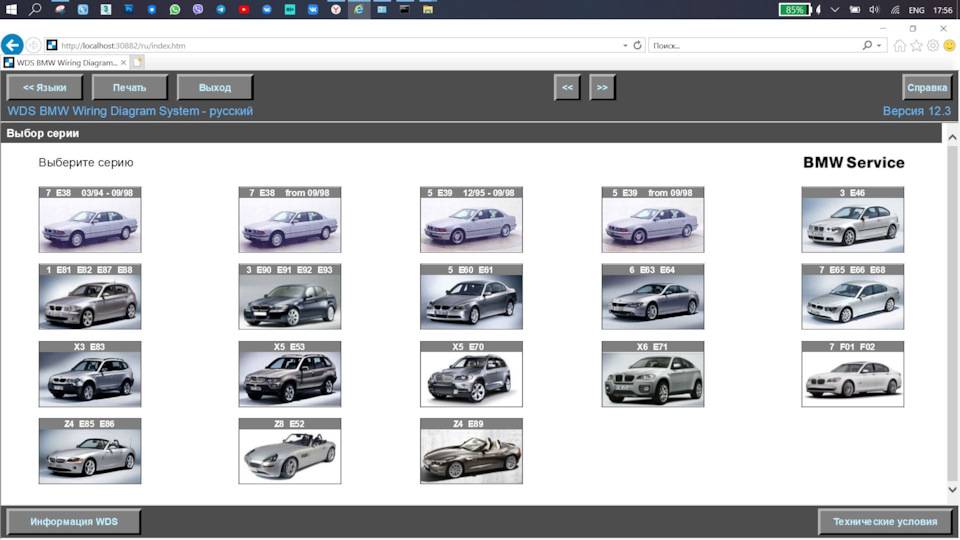Screen dimensions: 960x540
Task: Click the Выход button
Action: 215,88
